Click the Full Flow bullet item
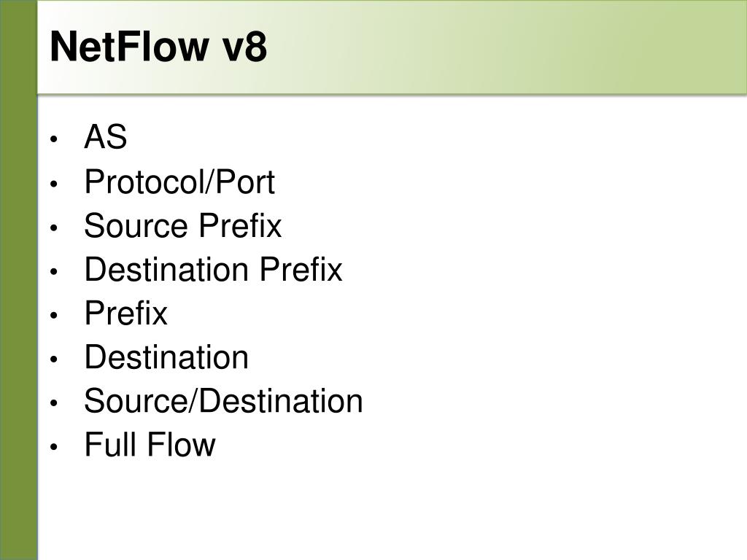This screenshot has width=747, height=560. pyautogui.click(x=150, y=445)
